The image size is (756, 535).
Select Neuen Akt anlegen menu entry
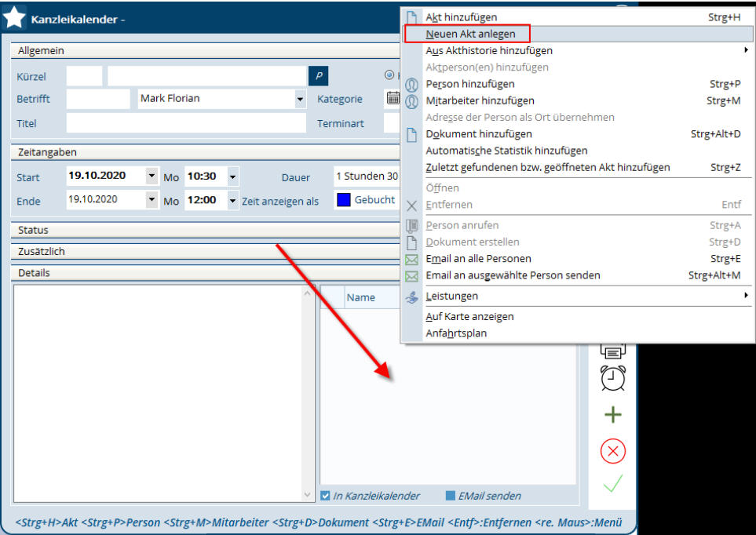466,34
